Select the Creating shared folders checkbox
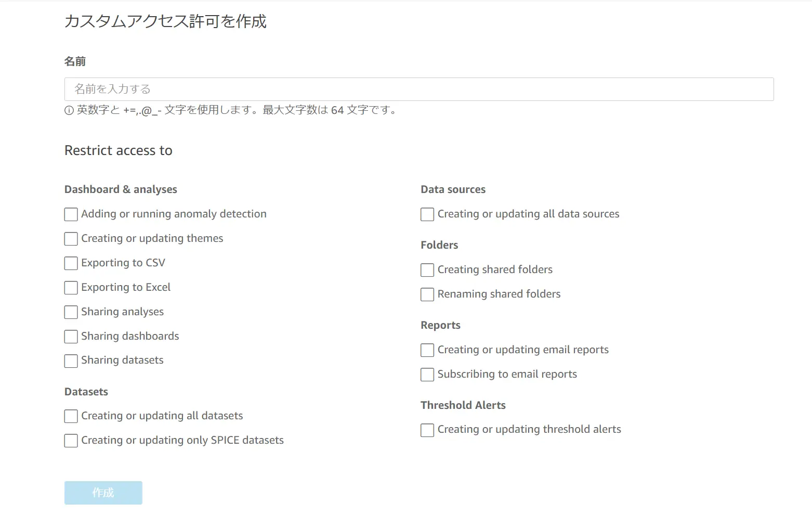The width and height of the screenshot is (812, 528). click(x=427, y=270)
